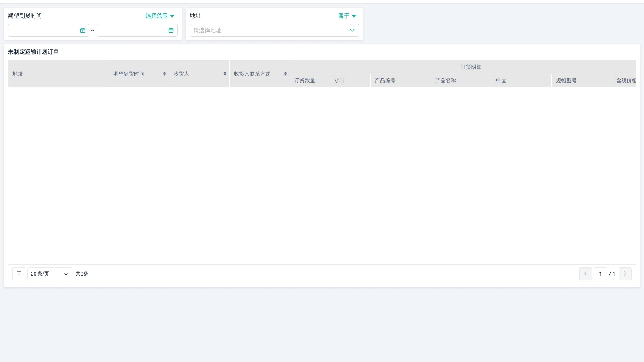
Task: Click the previous page arrow
Action: click(x=585, y=274)
